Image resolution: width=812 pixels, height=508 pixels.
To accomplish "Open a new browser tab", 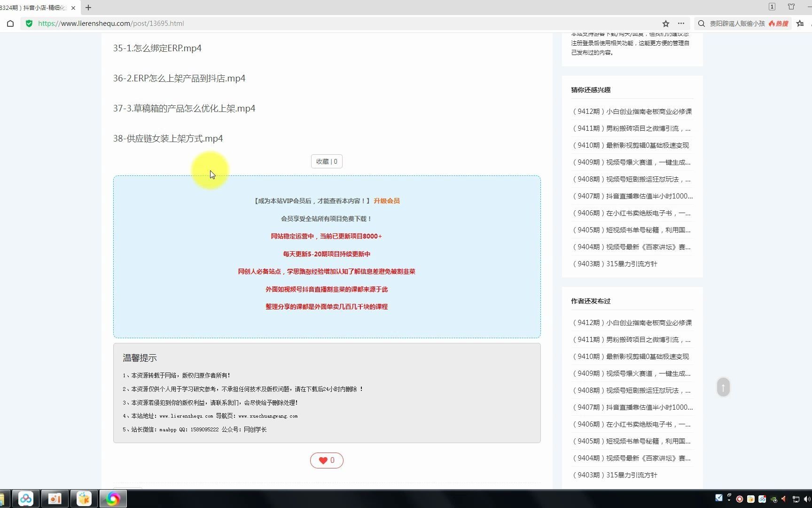I will click(88, 8).
